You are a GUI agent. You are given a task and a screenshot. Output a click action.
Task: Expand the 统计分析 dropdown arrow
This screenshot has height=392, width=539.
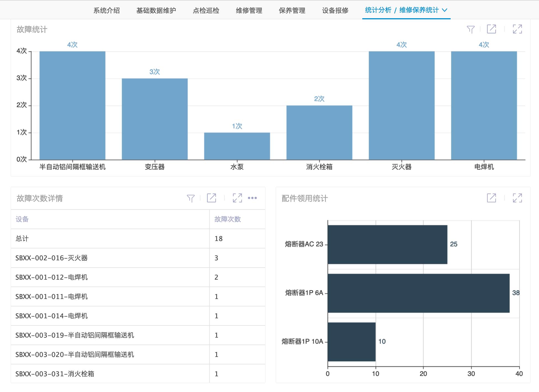(444, 10)
